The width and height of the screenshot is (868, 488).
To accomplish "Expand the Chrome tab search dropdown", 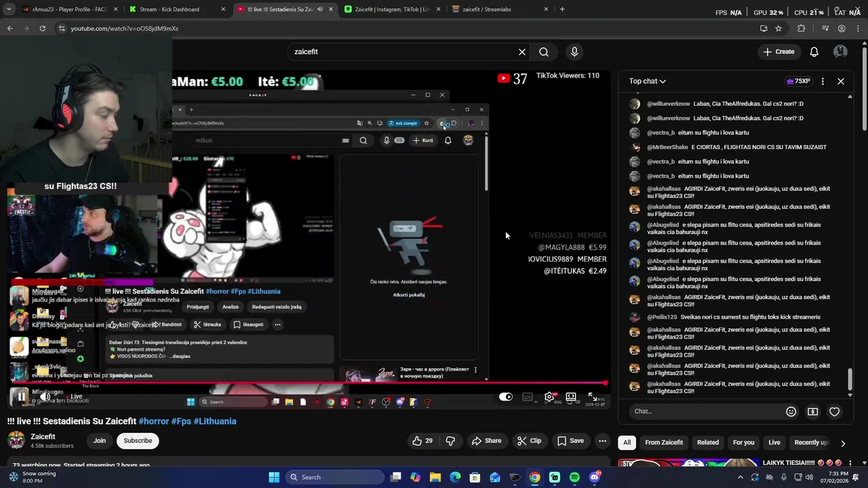I will click(8, 9).
